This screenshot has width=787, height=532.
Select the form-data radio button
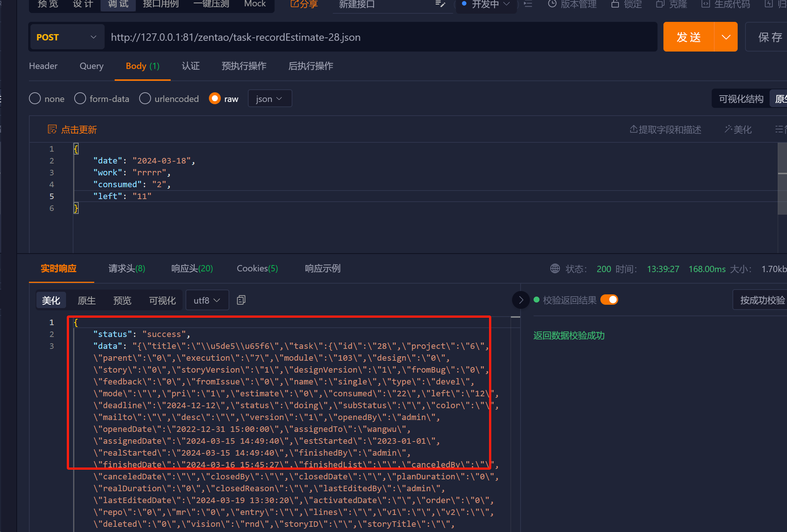[x=80, y=99]
